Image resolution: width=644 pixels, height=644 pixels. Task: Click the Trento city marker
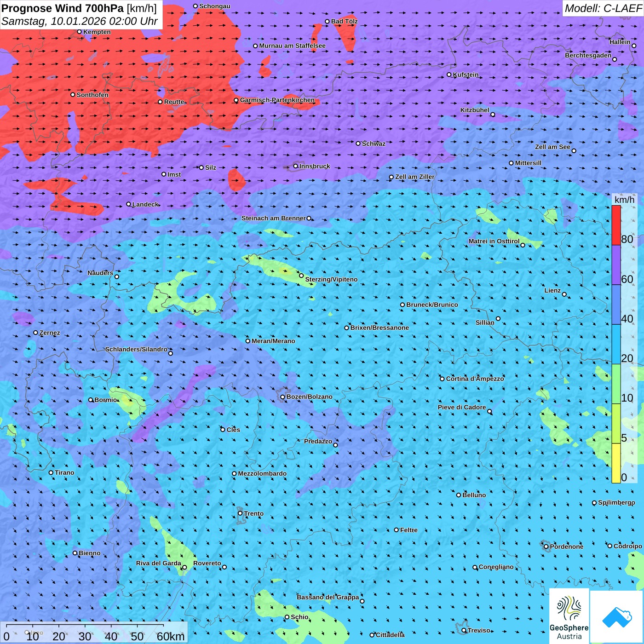tap(240, 513)
